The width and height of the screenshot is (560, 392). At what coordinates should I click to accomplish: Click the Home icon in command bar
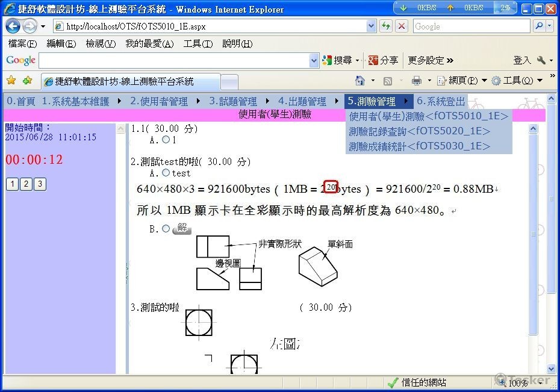tap(360, 81)
